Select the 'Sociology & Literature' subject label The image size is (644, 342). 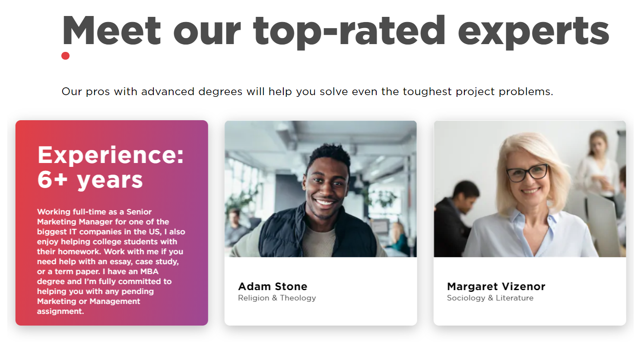click(490, 298)
